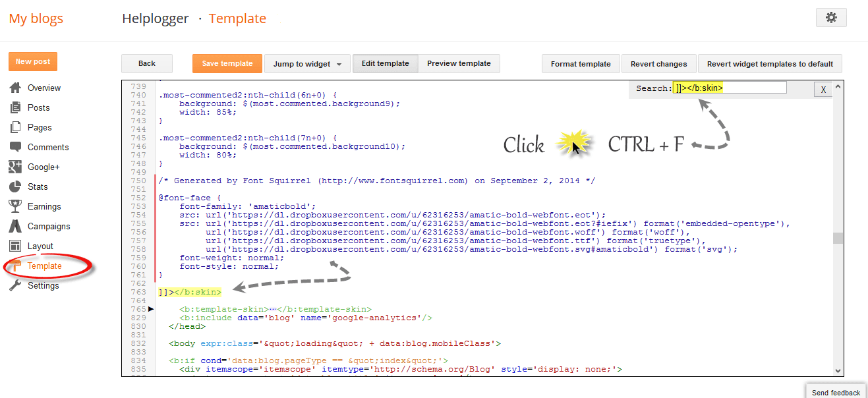This screenshot has height=398, width=868.
Task: Click the Overview home icon
Action: tap(15, 88)
